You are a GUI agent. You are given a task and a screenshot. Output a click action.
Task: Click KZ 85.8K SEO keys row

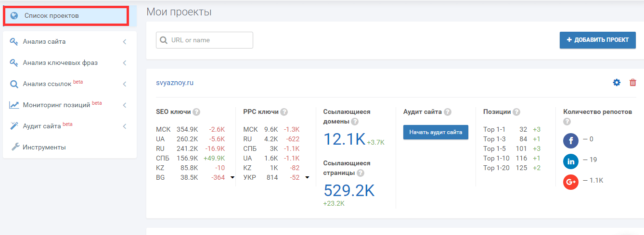click(x=191, y=168)
